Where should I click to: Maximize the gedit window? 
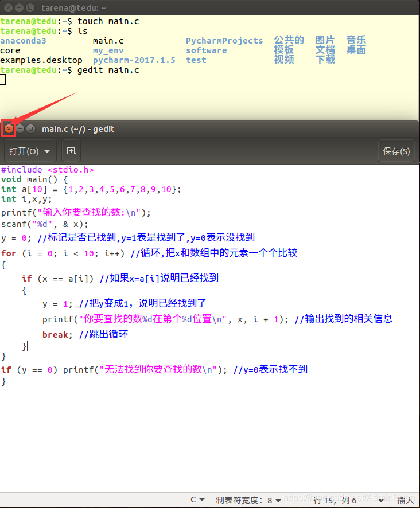[x=31, y=128]
